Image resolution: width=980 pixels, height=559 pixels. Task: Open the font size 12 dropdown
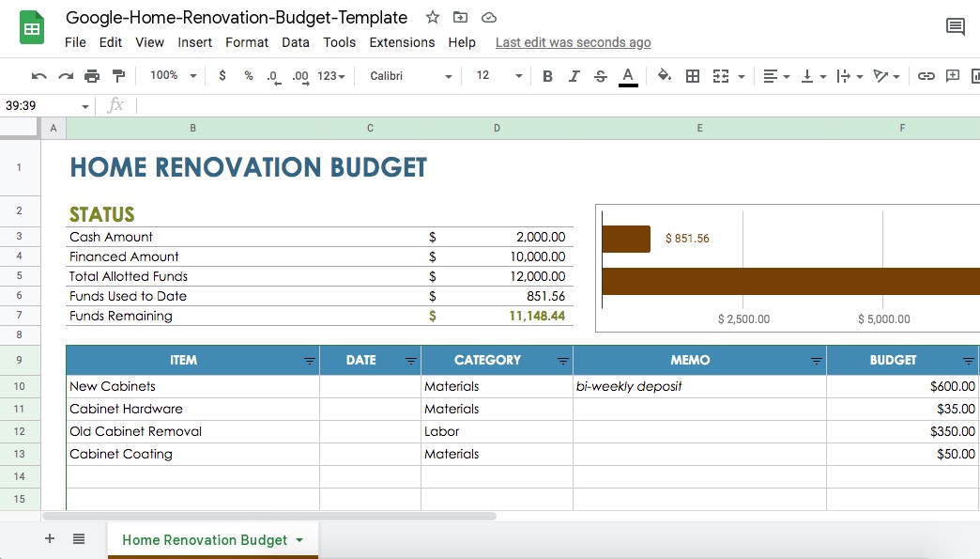click(x=498, y=76)
